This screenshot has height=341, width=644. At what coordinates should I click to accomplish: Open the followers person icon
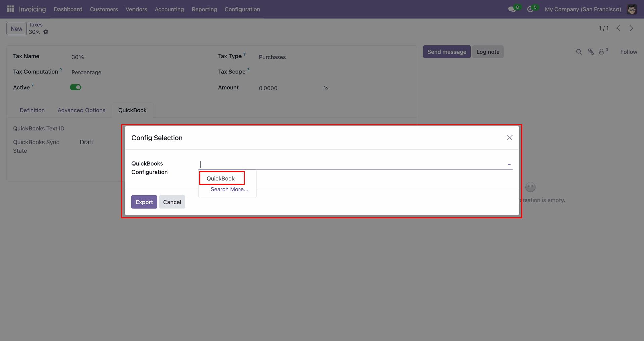pyautogui.click(x=602, y=52)
